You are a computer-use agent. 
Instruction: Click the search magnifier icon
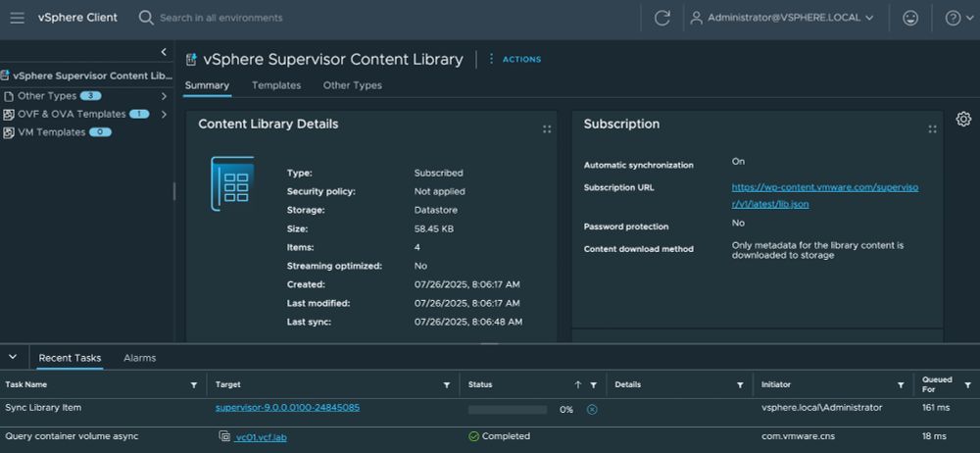coord(146,19)
